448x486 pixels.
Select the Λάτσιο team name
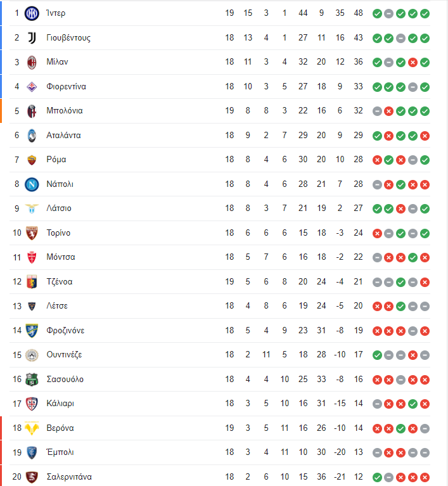pyautogui.click(x=59, y=208)
